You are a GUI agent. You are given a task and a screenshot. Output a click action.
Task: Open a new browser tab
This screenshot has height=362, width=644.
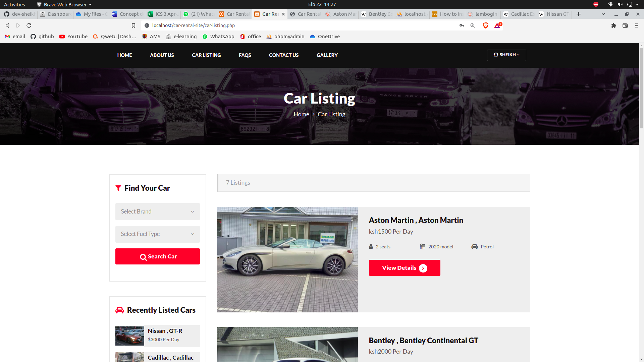[578, 14]
